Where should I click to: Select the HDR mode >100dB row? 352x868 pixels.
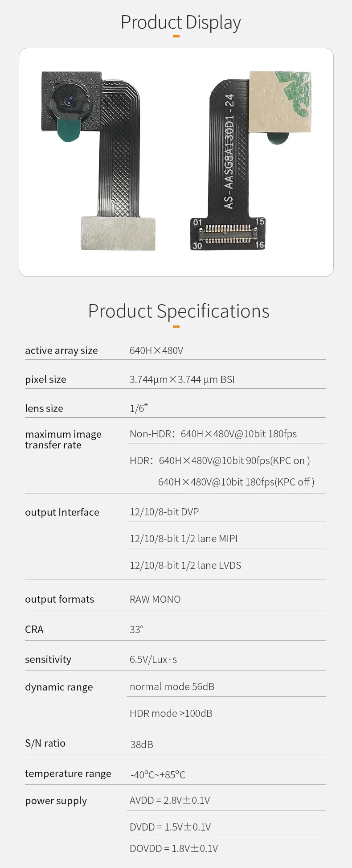pyautogui.click(x=171, y=713)
